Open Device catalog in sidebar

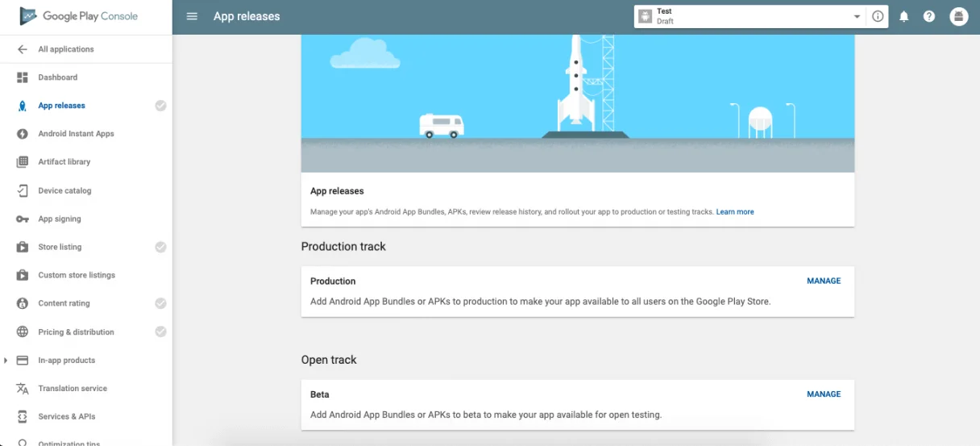[x=65, y=190]
